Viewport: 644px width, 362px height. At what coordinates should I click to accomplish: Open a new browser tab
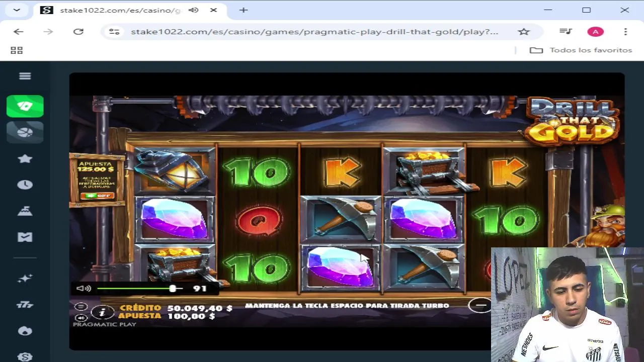[244, 10]
